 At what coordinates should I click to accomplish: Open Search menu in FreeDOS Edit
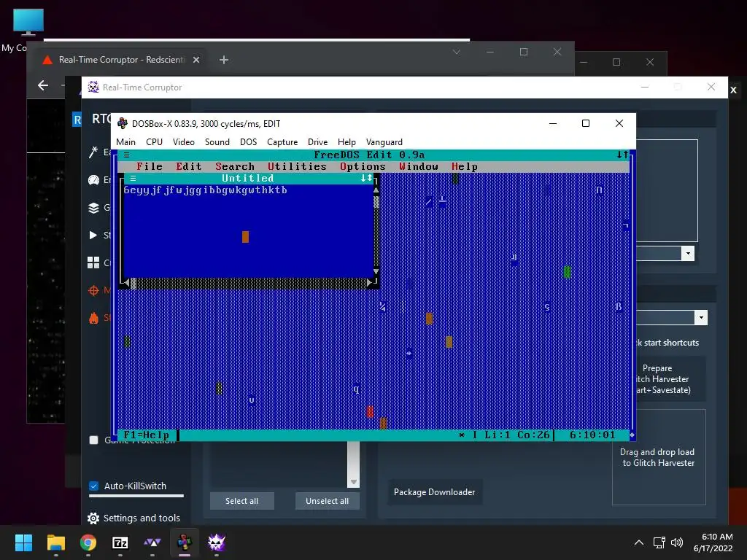[235, 167]
